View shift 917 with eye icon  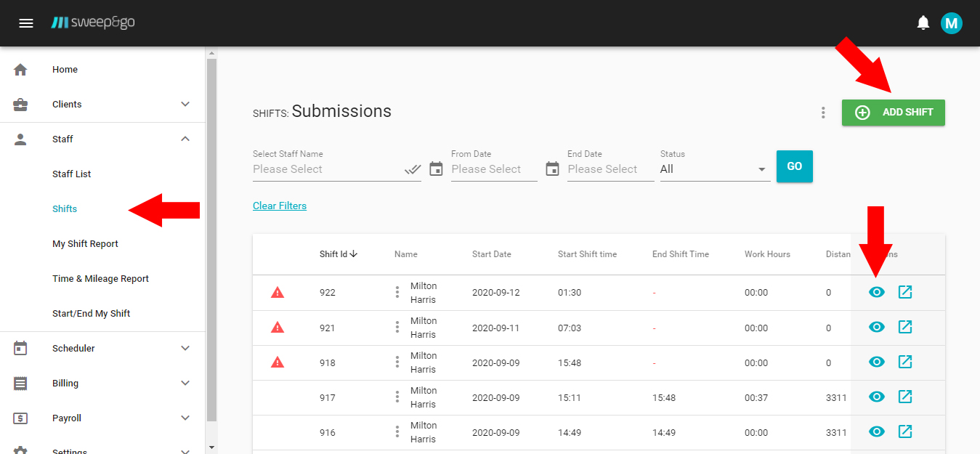coord(877,397)
